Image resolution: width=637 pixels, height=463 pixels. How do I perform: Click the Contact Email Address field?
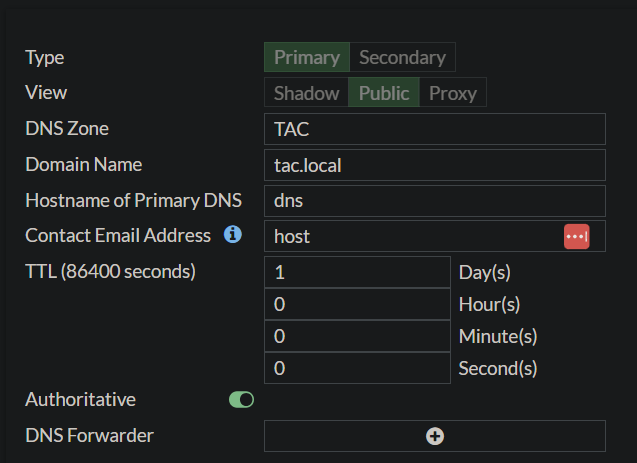click(410, 236)
